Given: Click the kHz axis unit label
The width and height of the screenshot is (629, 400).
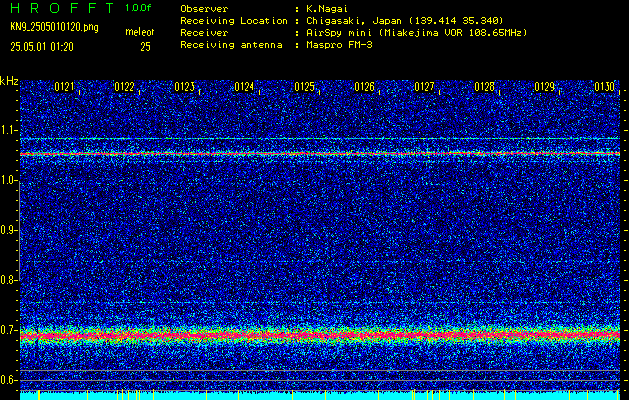Looking at the screenshot, I should [9, 81].
